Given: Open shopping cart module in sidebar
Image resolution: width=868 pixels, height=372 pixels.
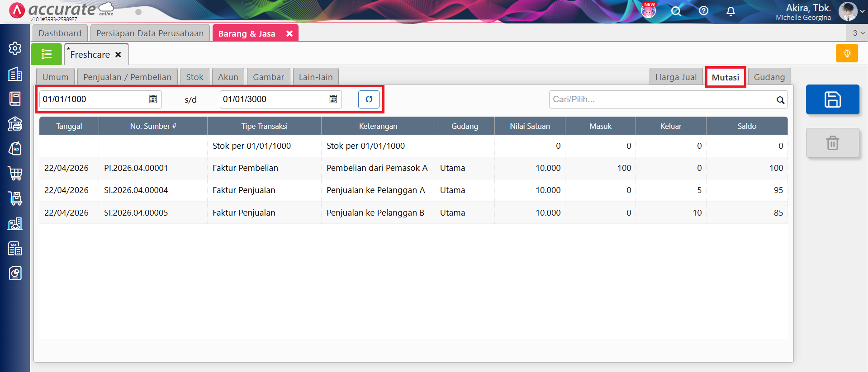Looking at the screenshot, I should click(x=15, y=173).
